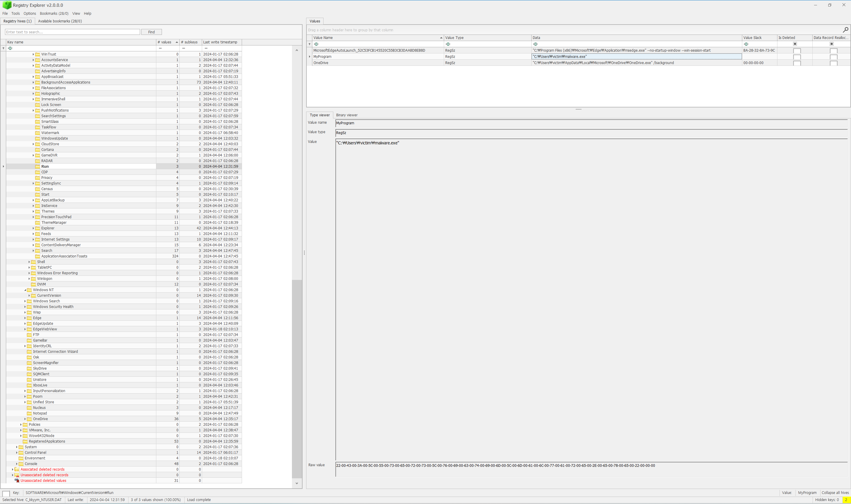Check Data Record Reallocated box for OneDrive row

point(833,63)
